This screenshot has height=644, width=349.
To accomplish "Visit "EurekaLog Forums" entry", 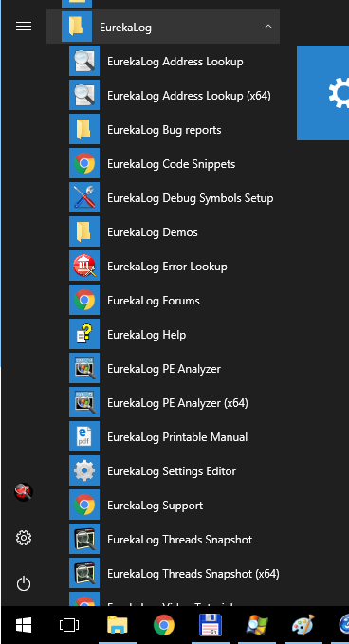I will 154,301.
